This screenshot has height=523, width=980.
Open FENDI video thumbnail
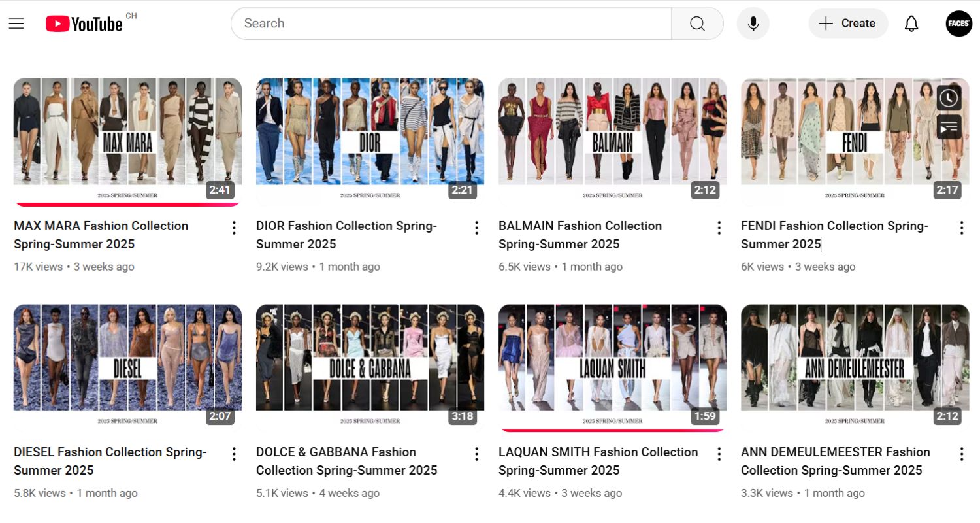855,142
